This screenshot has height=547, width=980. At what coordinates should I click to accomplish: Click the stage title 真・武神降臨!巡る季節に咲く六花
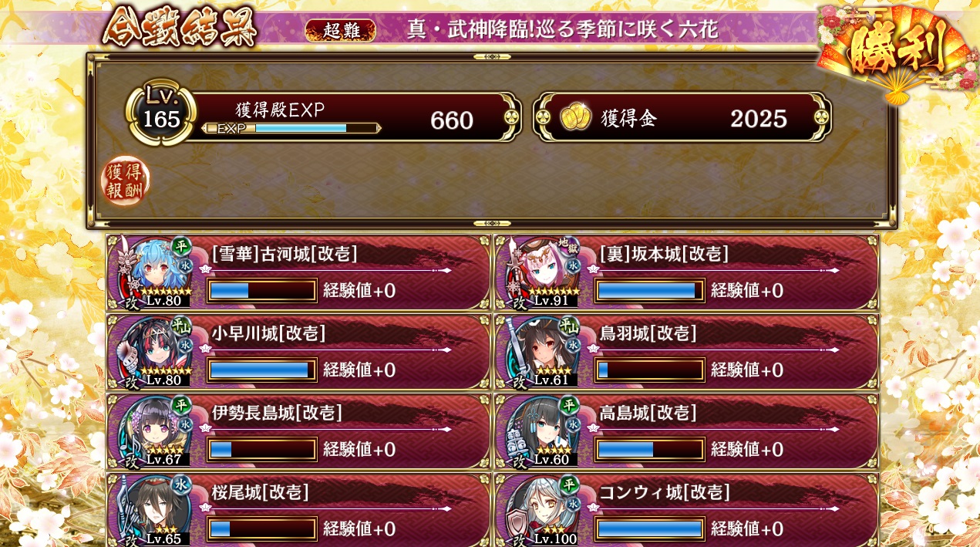pyautogui.click(x=563, y=29)
